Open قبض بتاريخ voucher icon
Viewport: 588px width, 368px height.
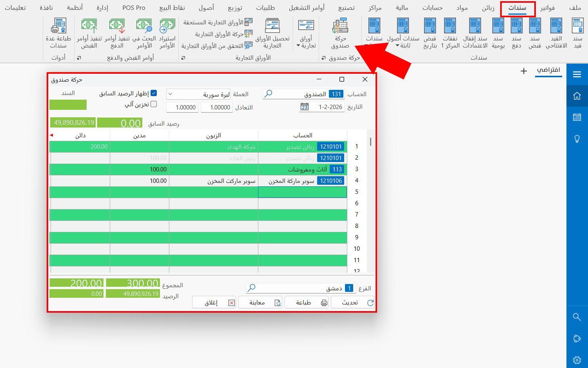(430, 33)
